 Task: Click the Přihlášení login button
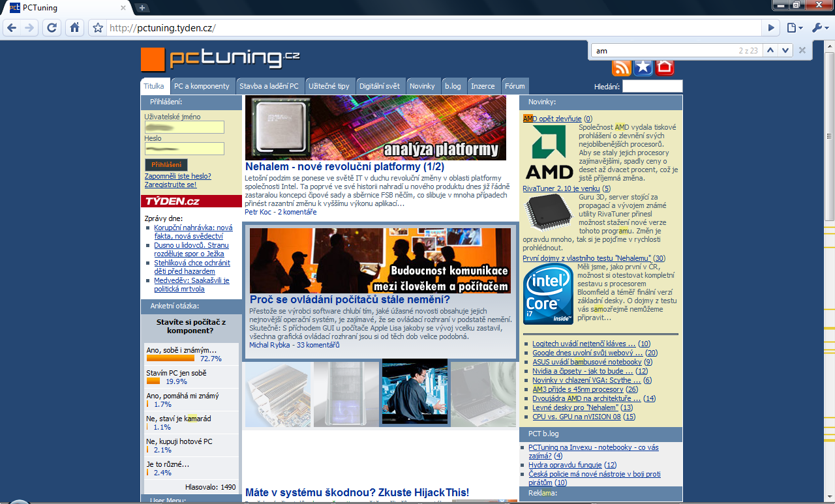166,165
